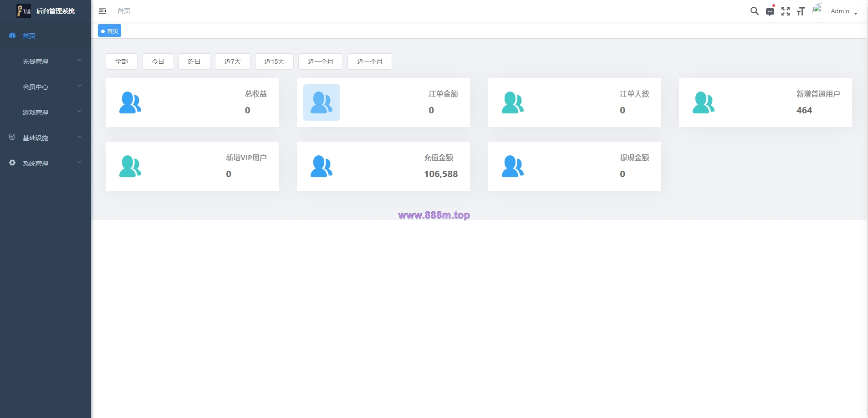Expand the 基础设施 menu chevron
868x418 pixels.
pyautogui.click(x=79, y=137)
